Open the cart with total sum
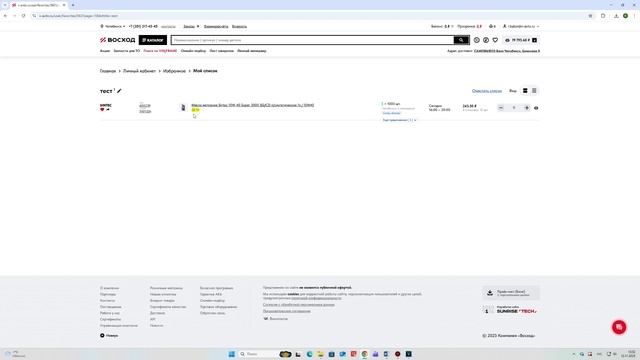Viewport: 640px width, 360px height. [x=521, y=40]
